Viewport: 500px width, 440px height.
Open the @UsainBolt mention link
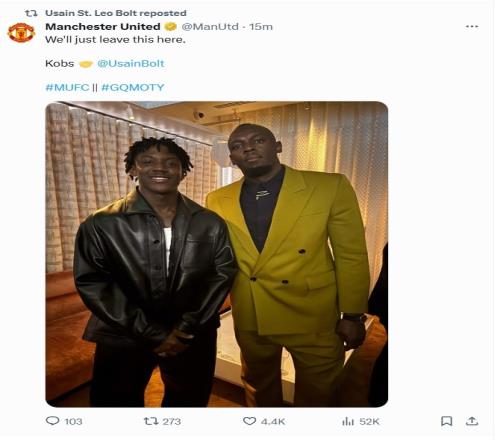click(x=131, y=63)
